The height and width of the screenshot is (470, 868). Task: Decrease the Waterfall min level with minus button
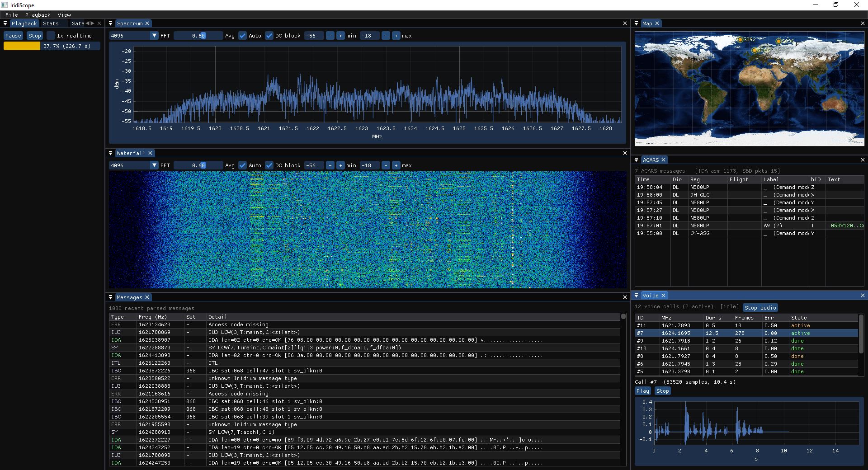(330, 165)
